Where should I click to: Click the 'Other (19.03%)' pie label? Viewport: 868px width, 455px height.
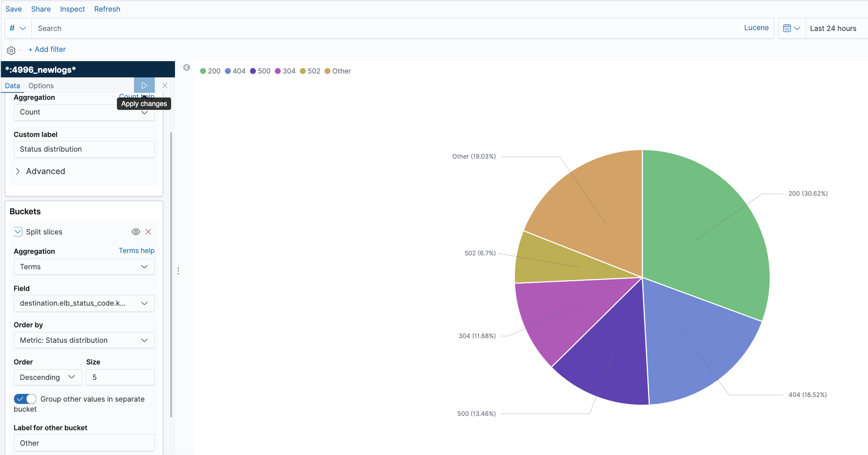click(474, 156)
